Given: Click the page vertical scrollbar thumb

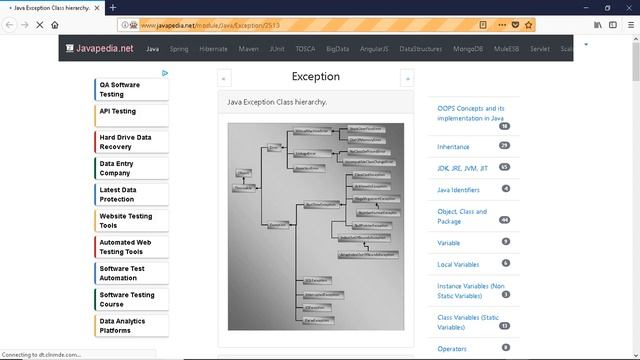Looking at the screenshot, I should click(x=636, y=61).
